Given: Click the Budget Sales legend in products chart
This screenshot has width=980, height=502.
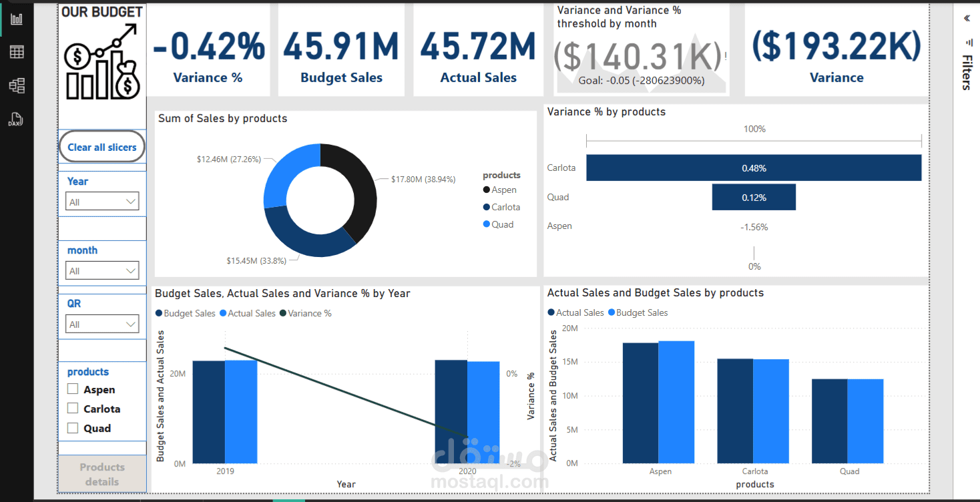Looking at the screenshot, I should click(x=638, y=312).
